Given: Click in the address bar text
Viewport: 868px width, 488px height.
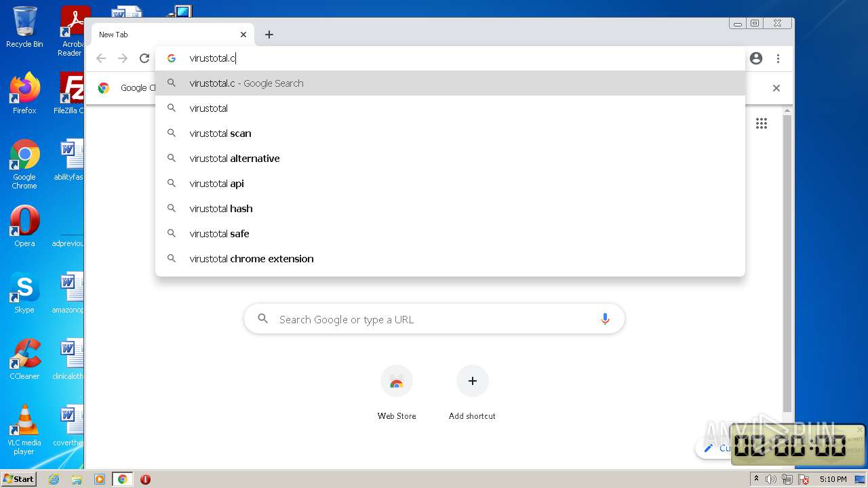Looking at the screenshot, I should 212,58.
